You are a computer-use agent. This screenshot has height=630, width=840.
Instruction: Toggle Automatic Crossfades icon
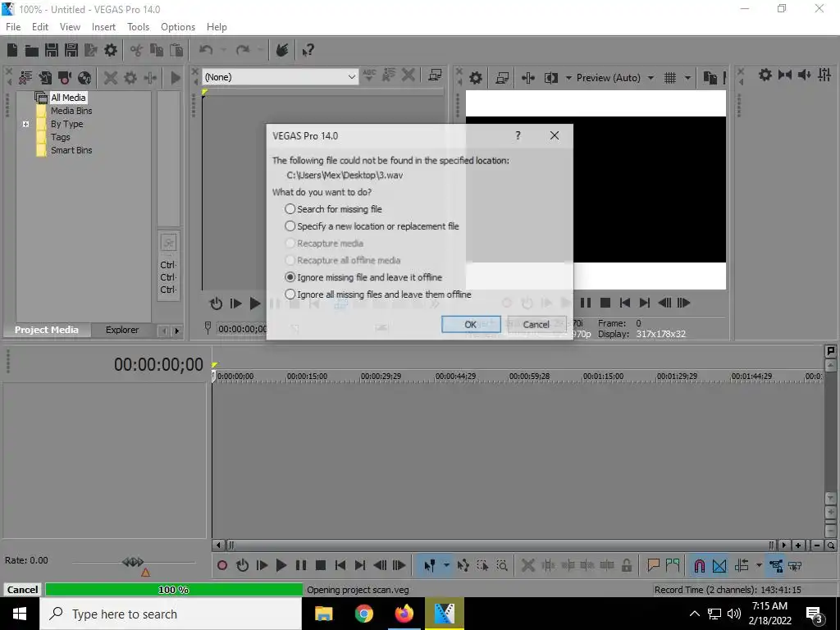(719, 566)
